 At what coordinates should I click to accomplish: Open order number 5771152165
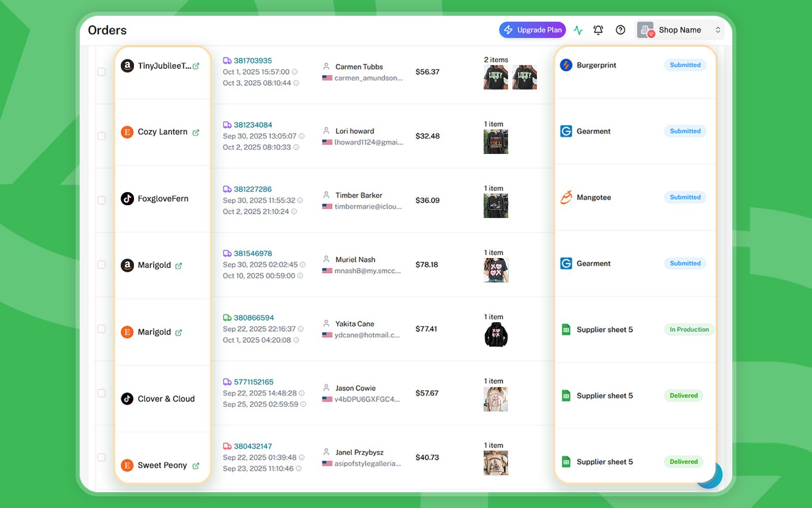coord(254,382)
